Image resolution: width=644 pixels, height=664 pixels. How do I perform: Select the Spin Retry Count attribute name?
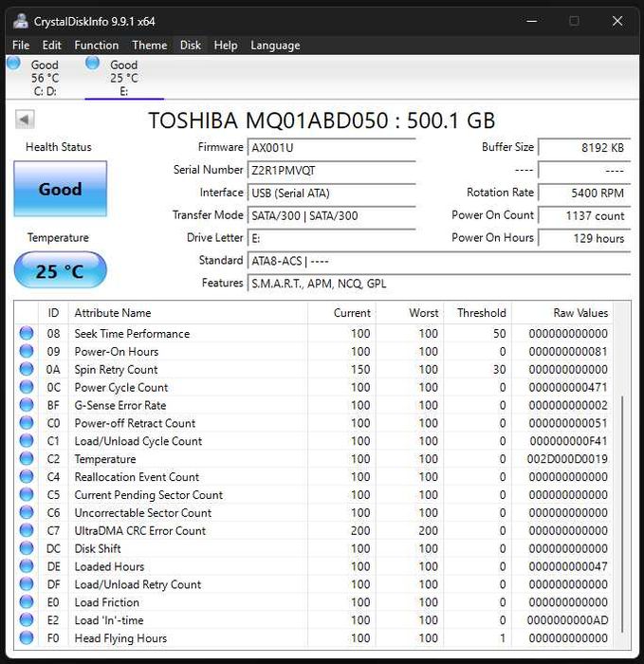116,369
